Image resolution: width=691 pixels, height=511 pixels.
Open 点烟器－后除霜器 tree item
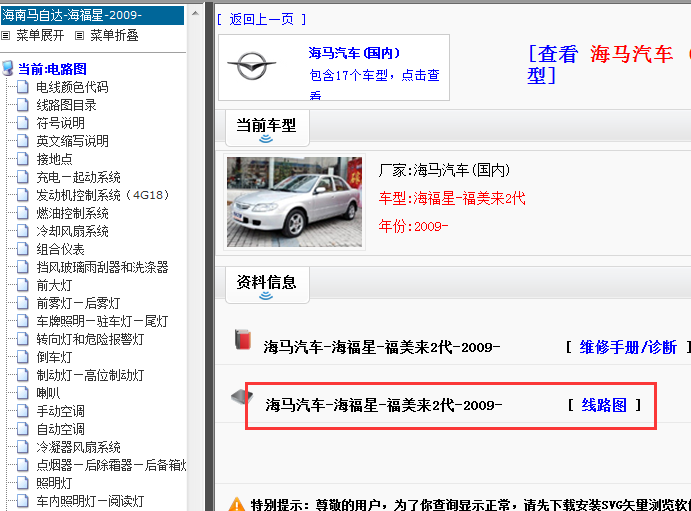click(x=111, y=465)
